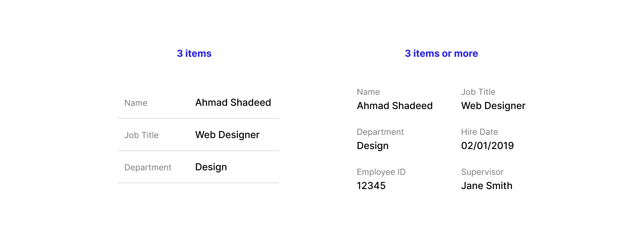The image size is (644, 240).
Task: Select the Department label in the bordered table
Action: coord(148,167)
